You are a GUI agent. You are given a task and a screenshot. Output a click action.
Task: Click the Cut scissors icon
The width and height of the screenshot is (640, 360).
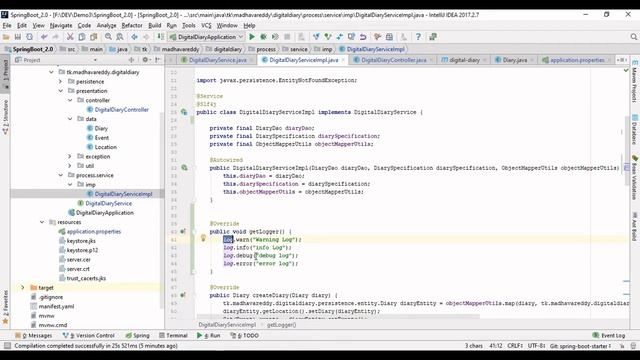tap(70, 37)
